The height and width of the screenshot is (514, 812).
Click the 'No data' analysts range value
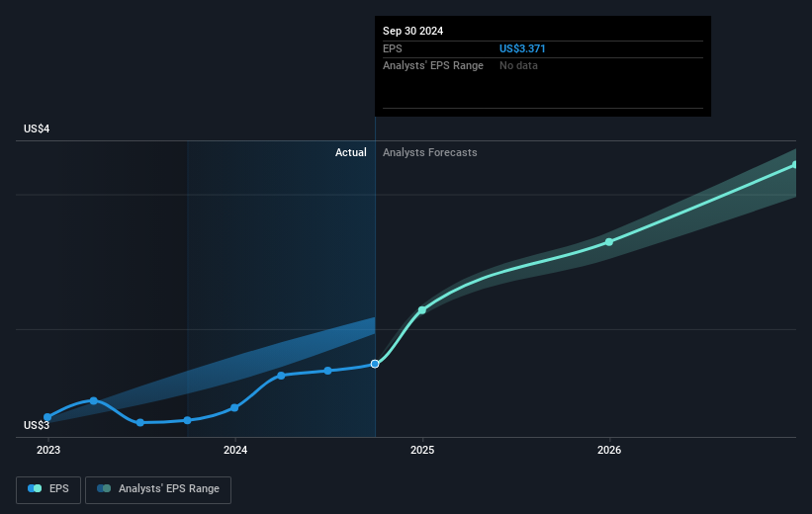click(x=518, y=66)
